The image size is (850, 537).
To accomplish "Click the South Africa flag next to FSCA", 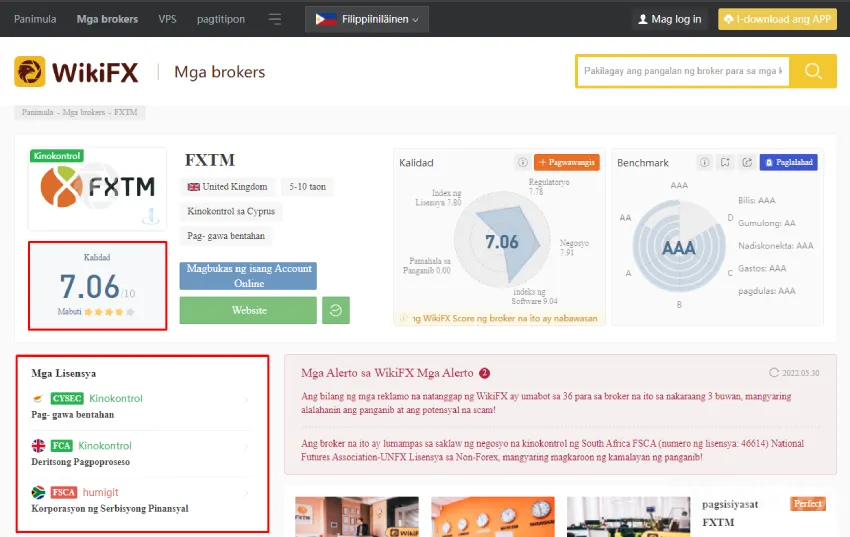I will [38, 492].
